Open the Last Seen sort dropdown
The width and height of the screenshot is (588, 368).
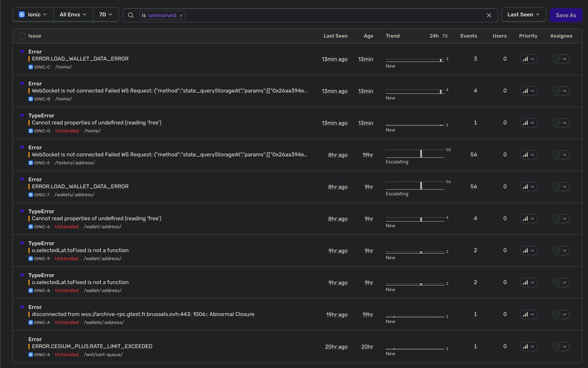coord(523,14)
